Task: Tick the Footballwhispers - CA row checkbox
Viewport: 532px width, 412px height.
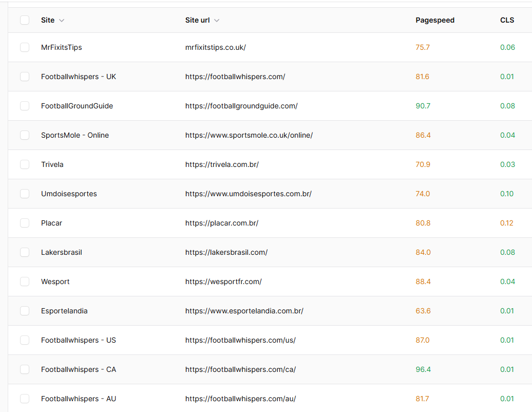Action: (x=25, y=369)
